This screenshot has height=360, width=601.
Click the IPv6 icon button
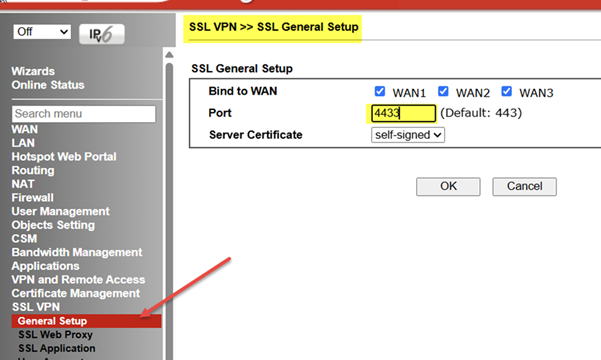point(102,34)
